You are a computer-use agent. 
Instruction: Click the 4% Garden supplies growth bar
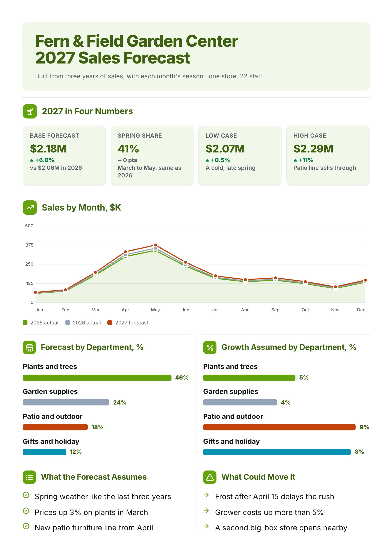(240, 402)
